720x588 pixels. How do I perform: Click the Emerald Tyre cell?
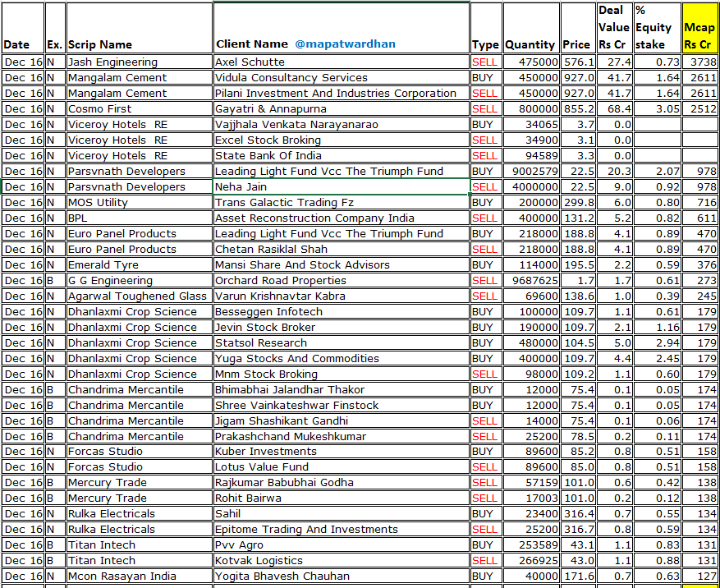click(139, 265)
